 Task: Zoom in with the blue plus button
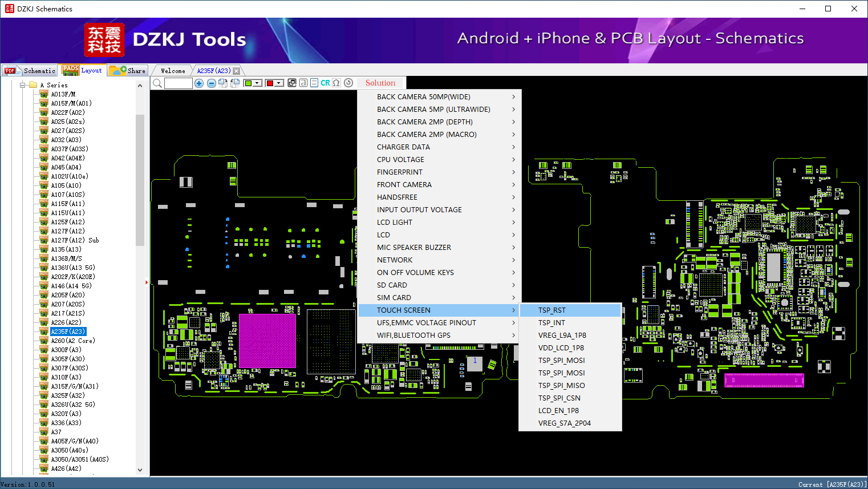click(199, 83)
